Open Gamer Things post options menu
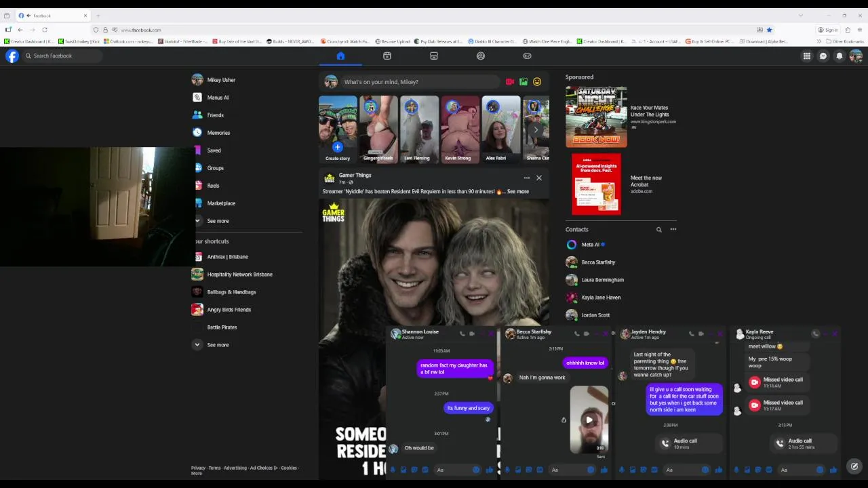The image size is (868, 488). click(x=526, y=178)
